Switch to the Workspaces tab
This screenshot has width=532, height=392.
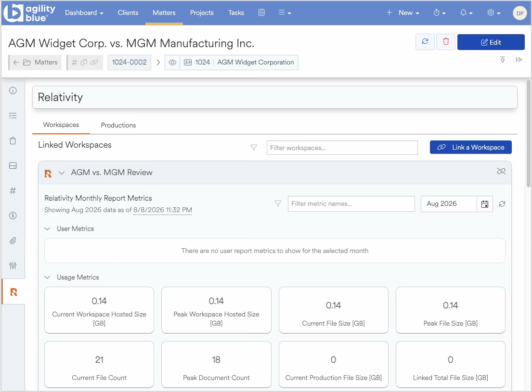point(61,125)
